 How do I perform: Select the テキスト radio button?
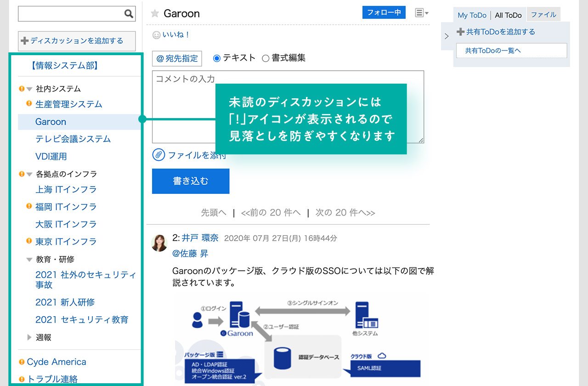(217, 58)
